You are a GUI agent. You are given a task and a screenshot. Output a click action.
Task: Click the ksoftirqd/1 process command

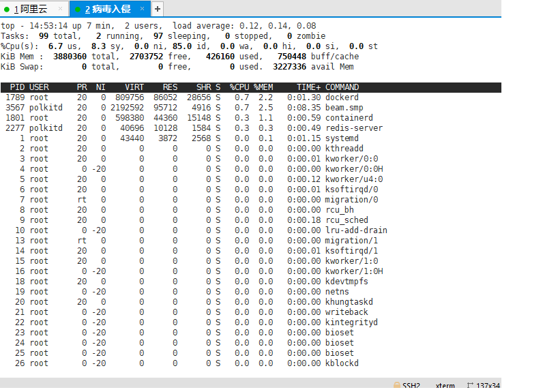coord(351,251)
